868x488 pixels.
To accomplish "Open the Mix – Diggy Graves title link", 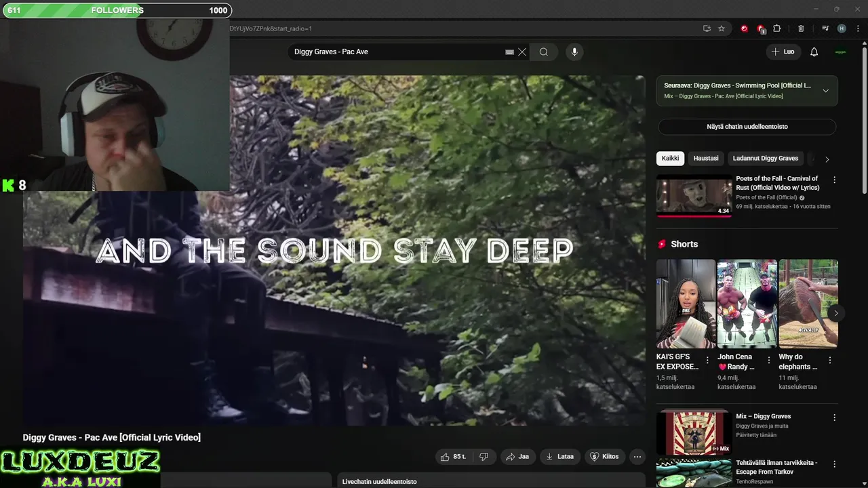I will (x=763, y=417).
